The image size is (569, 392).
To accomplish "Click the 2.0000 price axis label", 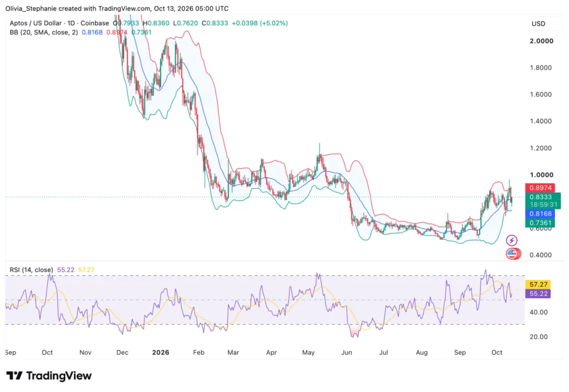I will coord(541,41).
